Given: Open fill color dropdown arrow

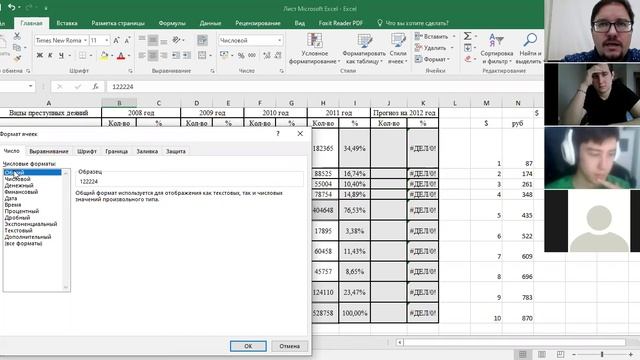Looking at the screenshot, I should (x=112, y=56).
